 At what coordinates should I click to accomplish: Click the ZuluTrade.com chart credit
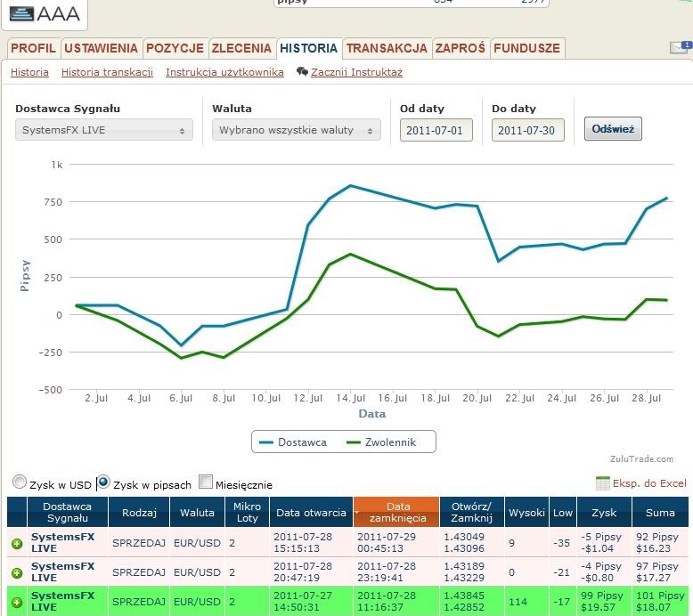coord(641,458)
